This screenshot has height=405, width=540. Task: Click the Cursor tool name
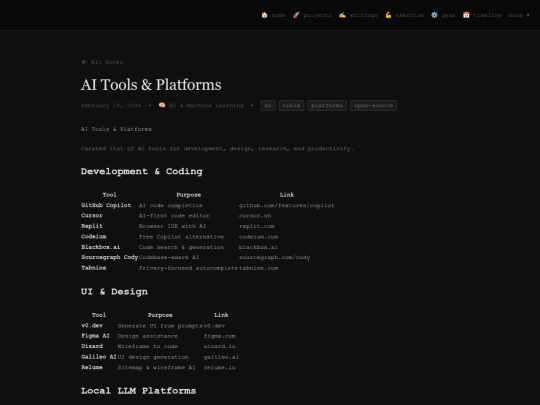(92, 216)
